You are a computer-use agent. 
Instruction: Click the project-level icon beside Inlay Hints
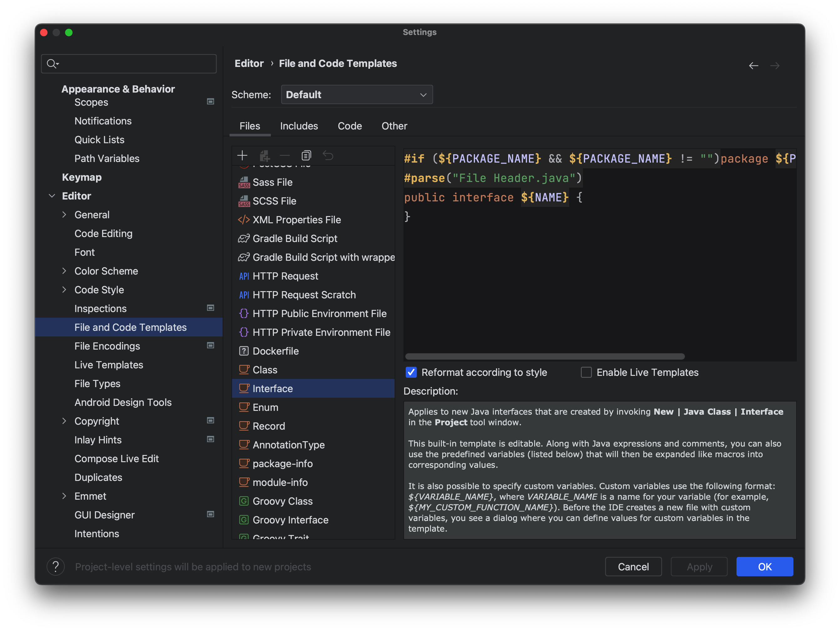(x=210, y=439)
